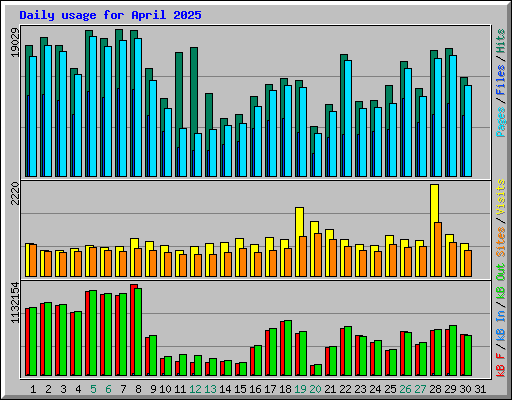Click day 30 on the date axis

[465, 389]
